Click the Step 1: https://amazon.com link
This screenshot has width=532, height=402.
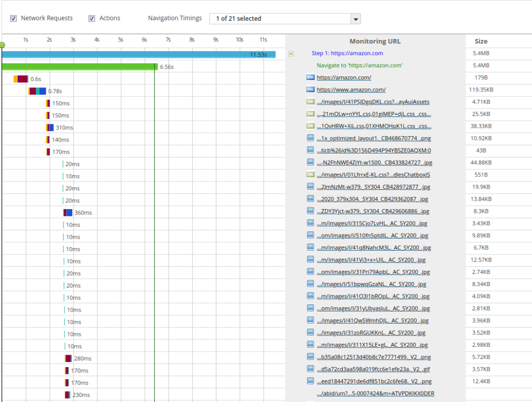(x=347, y=53)
